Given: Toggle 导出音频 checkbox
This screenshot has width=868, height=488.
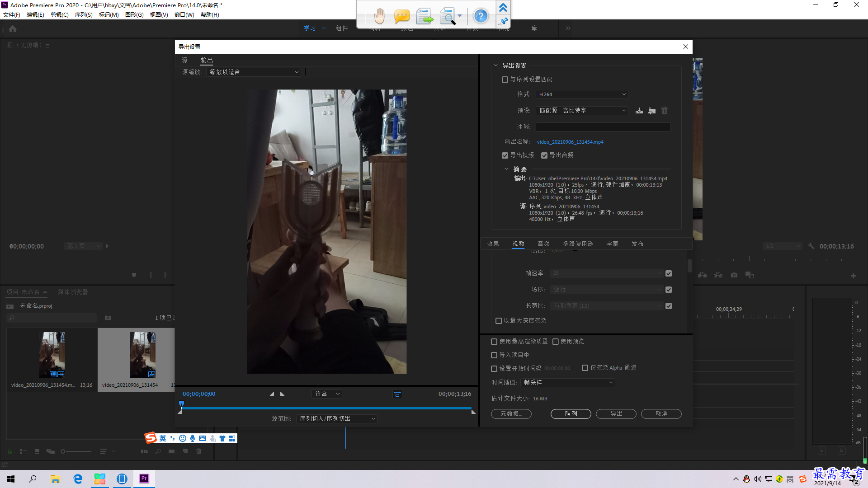Looking at the screenshot, I should click(544, 155).
